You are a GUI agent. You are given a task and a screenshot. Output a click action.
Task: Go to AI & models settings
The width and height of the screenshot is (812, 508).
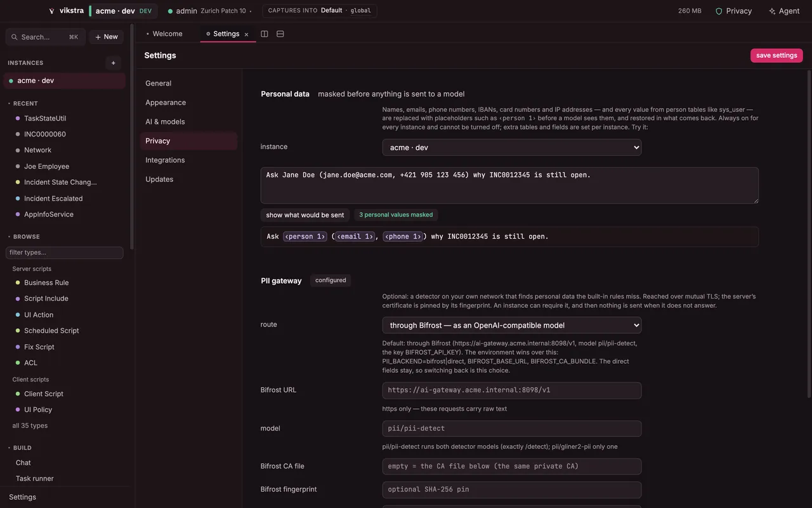click(x=188, y=121)
